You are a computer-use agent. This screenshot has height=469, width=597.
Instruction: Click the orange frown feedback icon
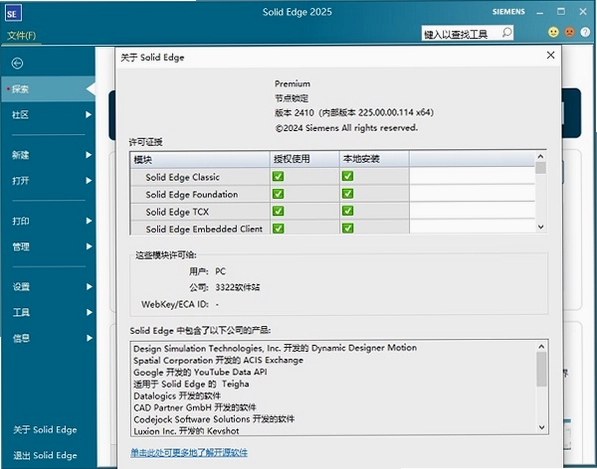tap(569, 32)
